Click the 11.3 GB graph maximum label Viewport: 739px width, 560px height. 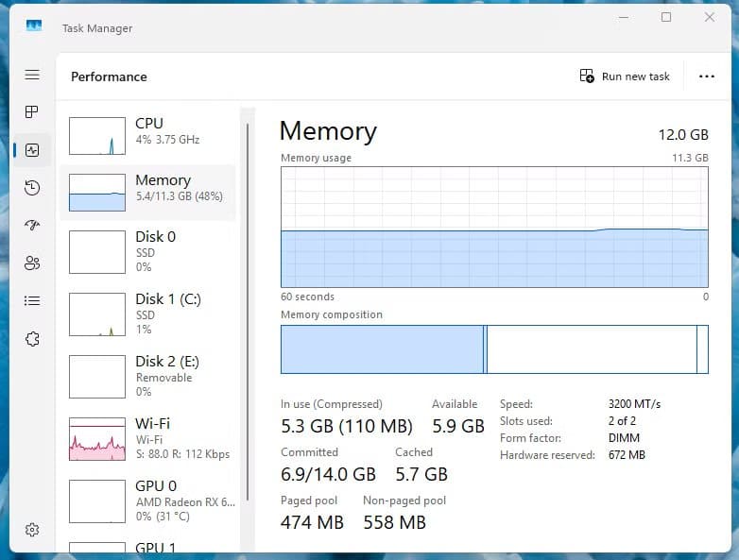690,158
